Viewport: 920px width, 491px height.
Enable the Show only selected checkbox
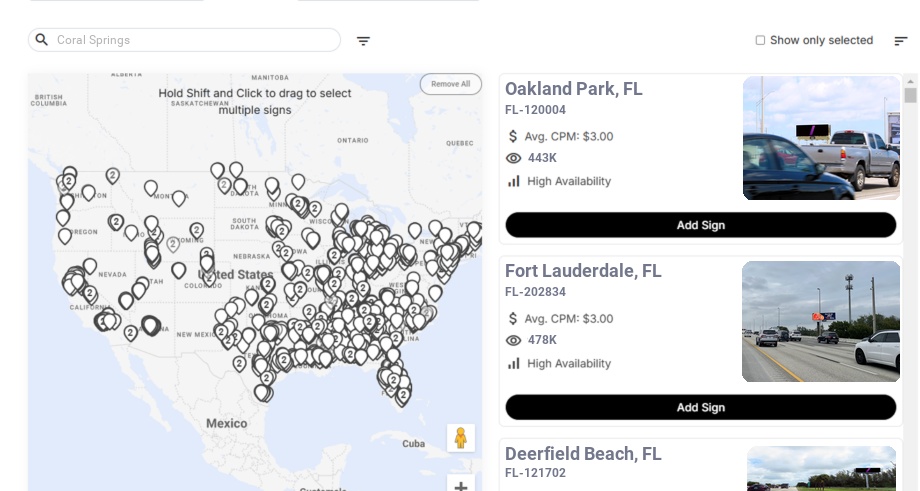[760, 40]
